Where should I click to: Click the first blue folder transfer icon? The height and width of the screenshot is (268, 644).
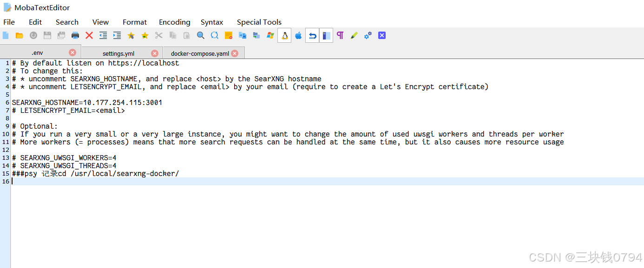tap(243, 35)
